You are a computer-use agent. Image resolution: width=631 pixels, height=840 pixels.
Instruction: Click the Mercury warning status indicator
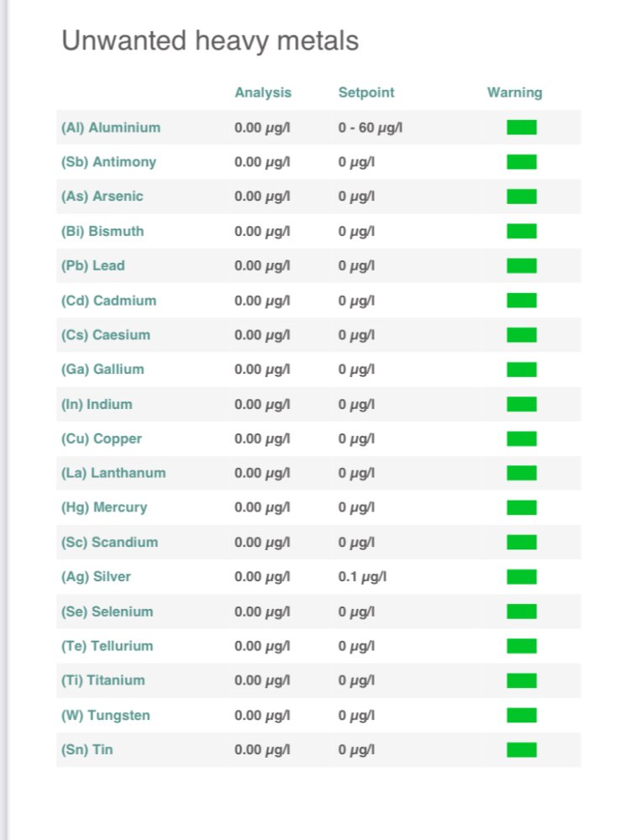click(521, 507)
